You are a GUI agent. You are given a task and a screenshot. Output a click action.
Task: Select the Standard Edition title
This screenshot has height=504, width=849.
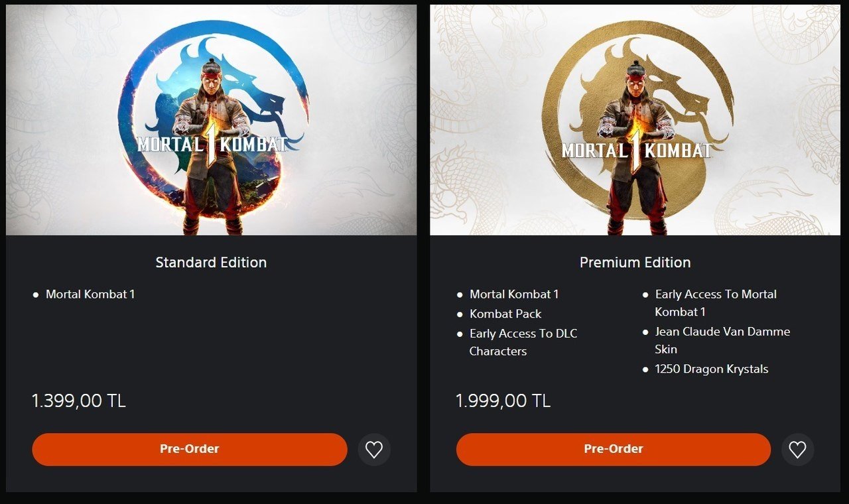[x=211, y=263]
